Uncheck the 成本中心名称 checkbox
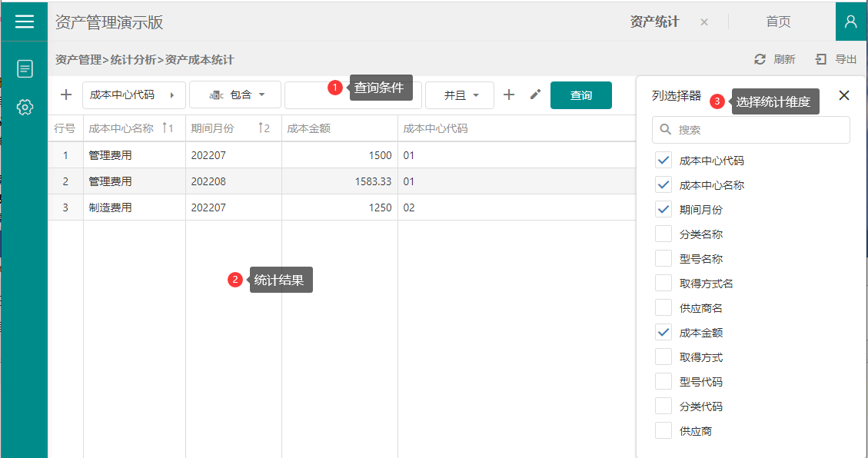 [663, 184]
